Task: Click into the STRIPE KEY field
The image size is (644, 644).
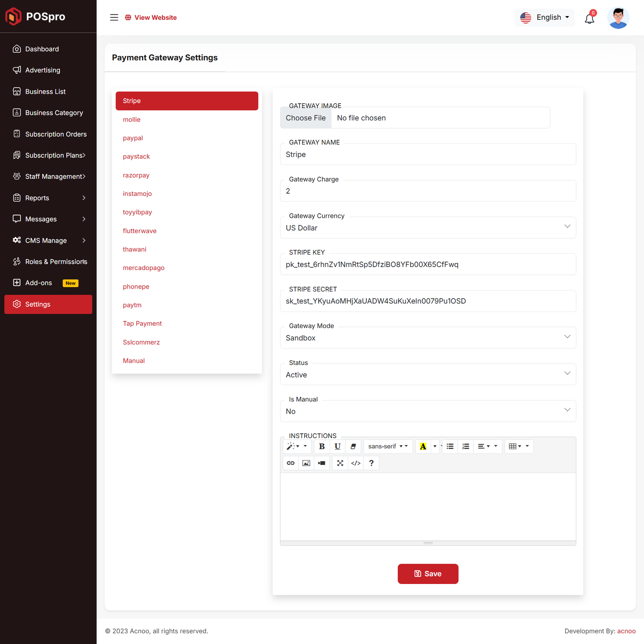Action: tap(427, 264)
